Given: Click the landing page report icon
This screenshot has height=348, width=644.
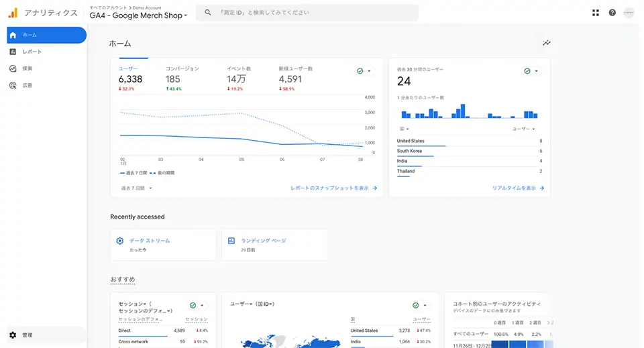Looking at the screenshot, I should 231,241.
